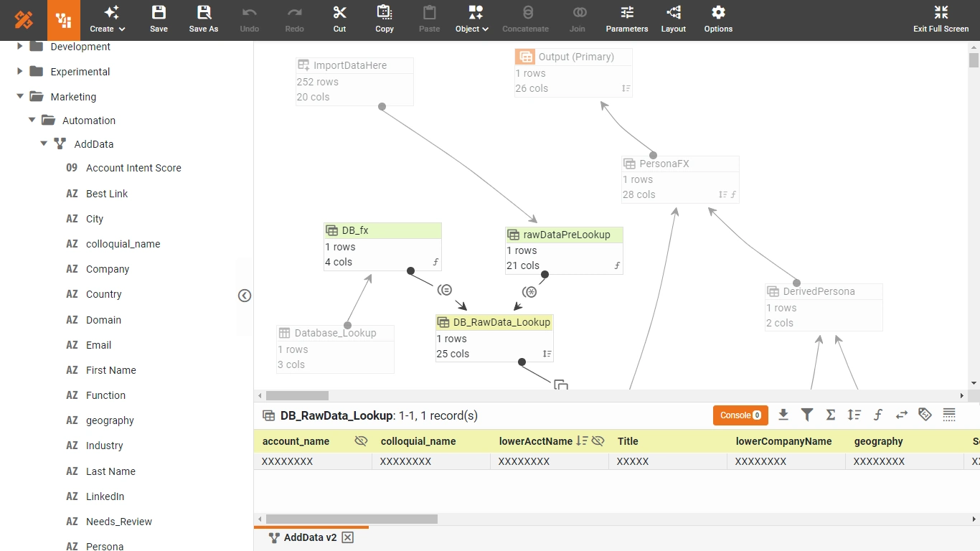Open the sort icon in the dataset toolbar
Screen dimensions: 980x551
pyautogui.click(x=854, y=415)
